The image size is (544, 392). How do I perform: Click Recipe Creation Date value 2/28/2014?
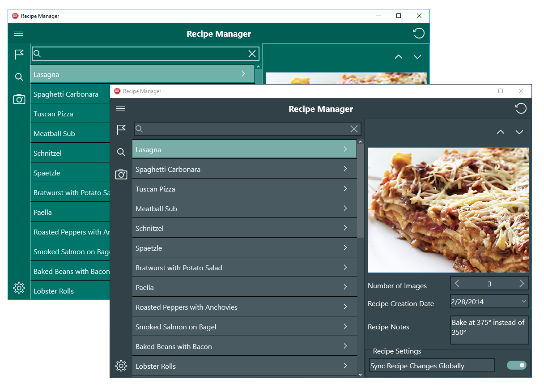tap(467, 302)
